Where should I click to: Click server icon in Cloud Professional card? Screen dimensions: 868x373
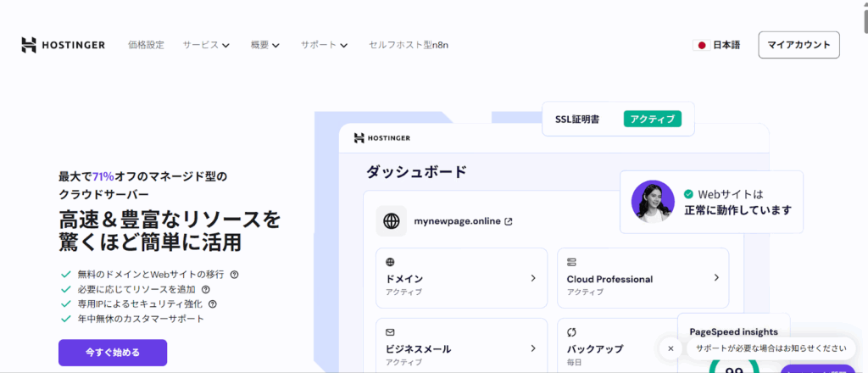click(571, 262)
